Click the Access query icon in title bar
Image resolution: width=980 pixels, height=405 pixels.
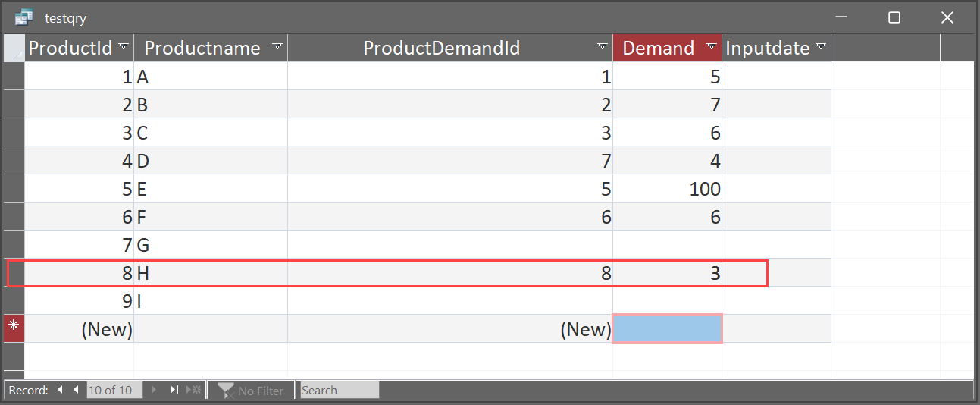(23, 17)
